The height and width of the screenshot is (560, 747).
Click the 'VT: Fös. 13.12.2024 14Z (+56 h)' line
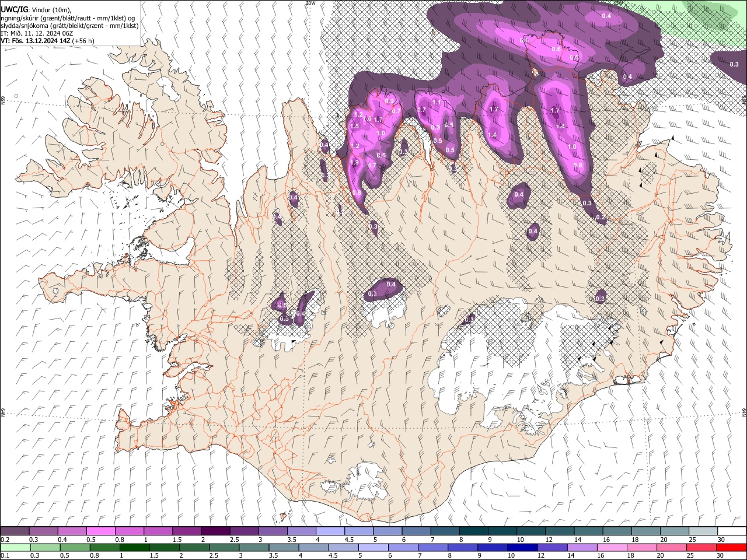point(48,41)
